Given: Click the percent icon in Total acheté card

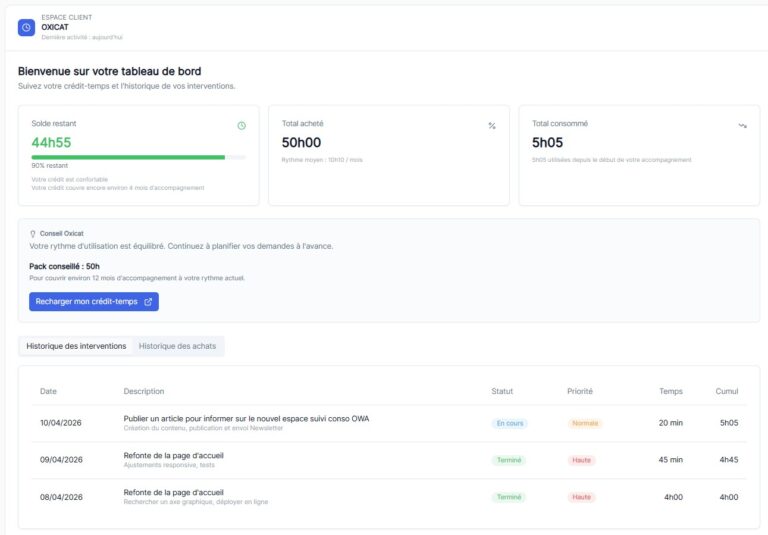Looking at the screenshot, I should [492, 125].
